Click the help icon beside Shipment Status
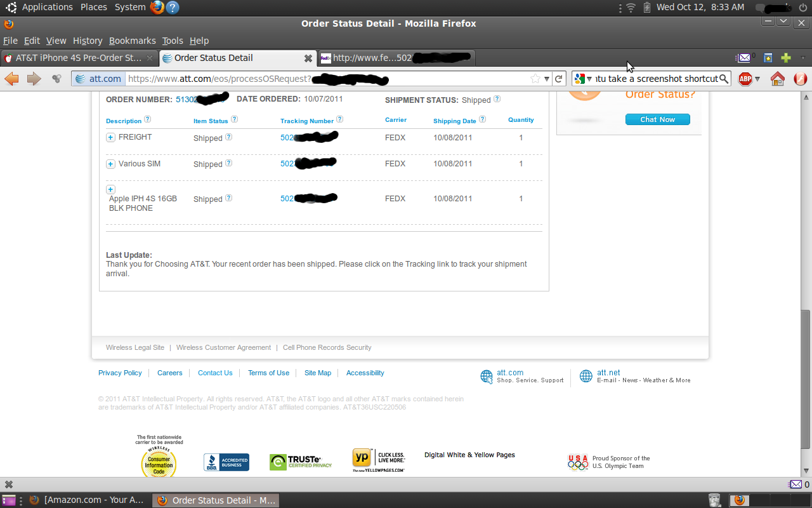This screenshot has width=812, height=508. pyautogui.click(x=497, y=99)
